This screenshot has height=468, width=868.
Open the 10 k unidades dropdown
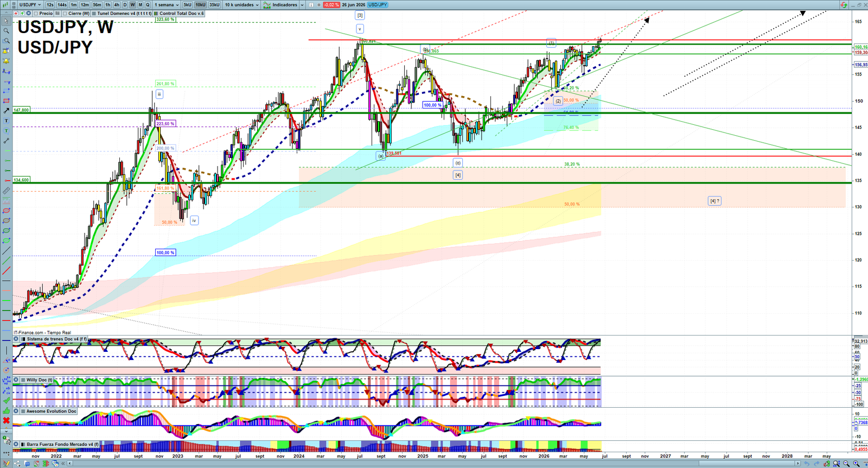point(242,5)
